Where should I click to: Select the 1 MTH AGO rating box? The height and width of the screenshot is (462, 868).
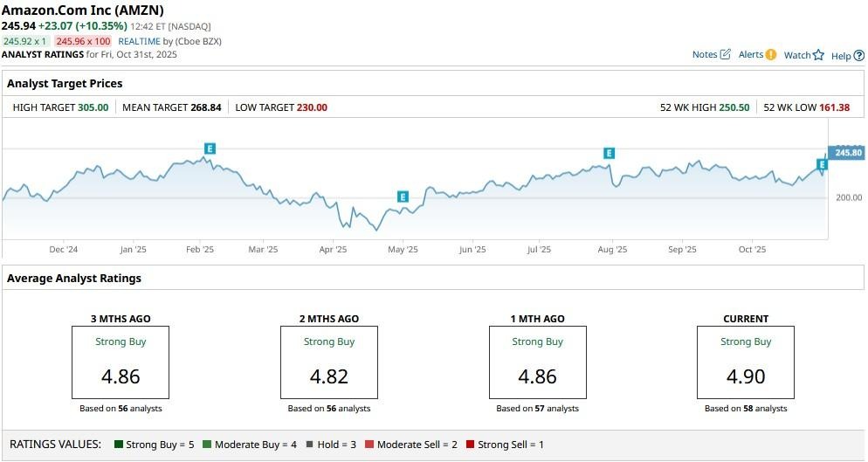[537, 362]
